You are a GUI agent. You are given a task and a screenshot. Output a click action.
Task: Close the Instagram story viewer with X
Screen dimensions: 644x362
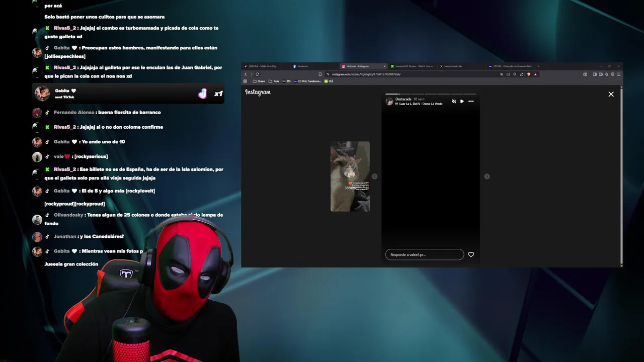[611, 94]
